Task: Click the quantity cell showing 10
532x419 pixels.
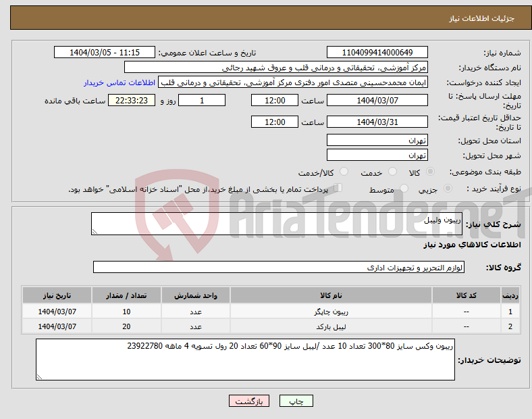Action: (x=126, y=312)
